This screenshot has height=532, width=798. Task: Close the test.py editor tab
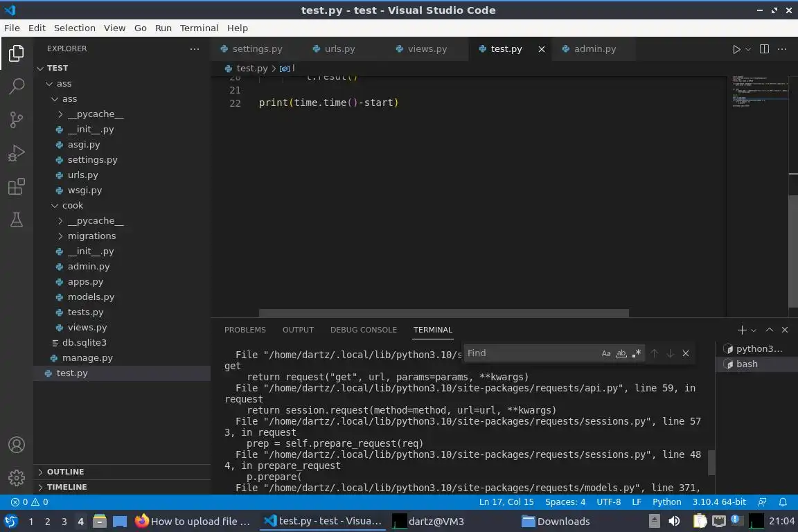coord(542,49)
